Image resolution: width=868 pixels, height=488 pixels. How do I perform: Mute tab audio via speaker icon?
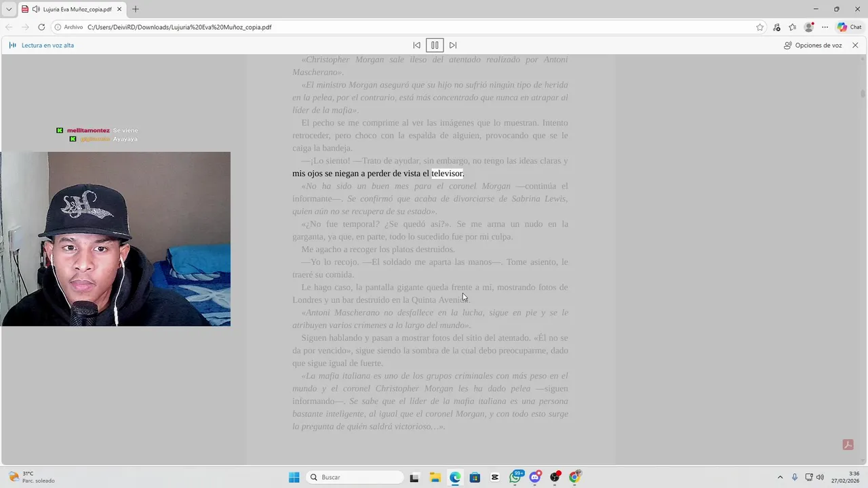pyautogui.click(x=36, y=9)
